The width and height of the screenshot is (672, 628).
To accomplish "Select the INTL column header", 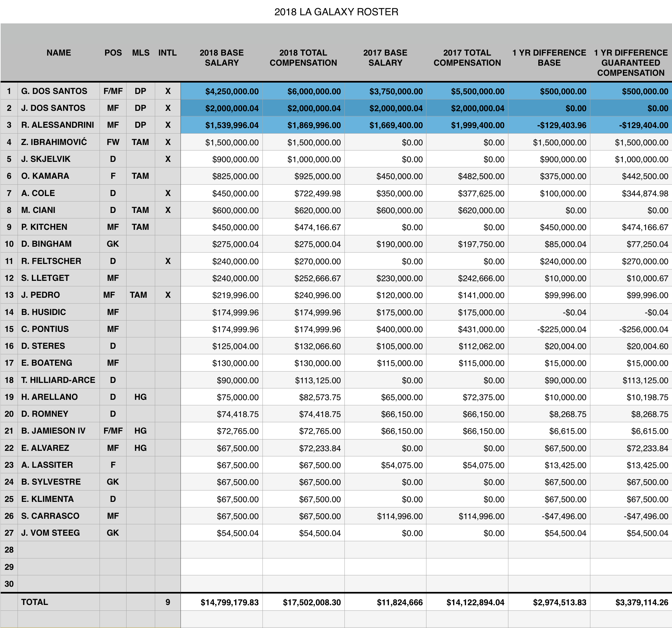I will tap(168, 53).
